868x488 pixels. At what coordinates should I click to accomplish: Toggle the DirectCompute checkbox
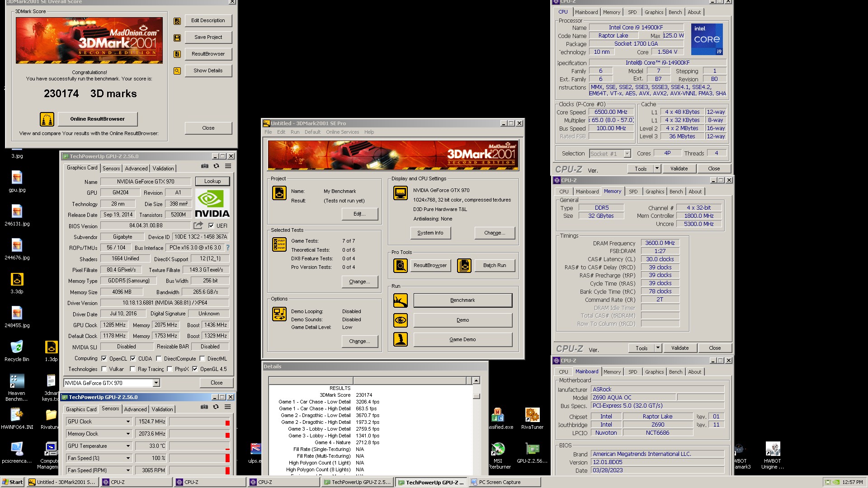pos(159,358)
